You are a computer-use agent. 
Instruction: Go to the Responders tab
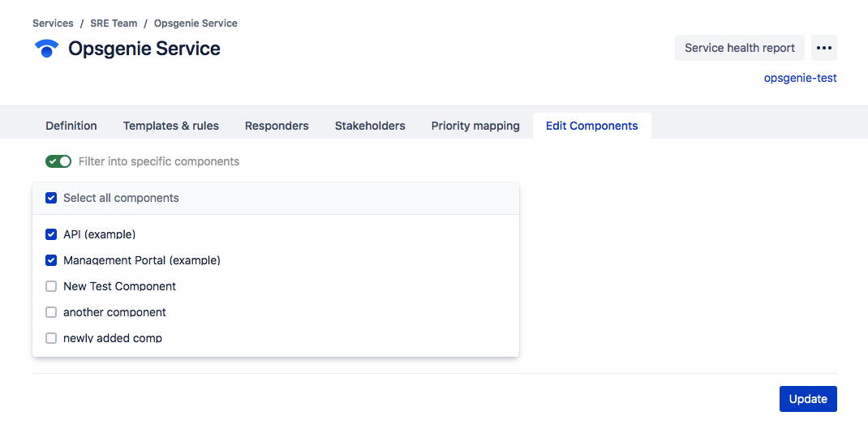[277, 126]
